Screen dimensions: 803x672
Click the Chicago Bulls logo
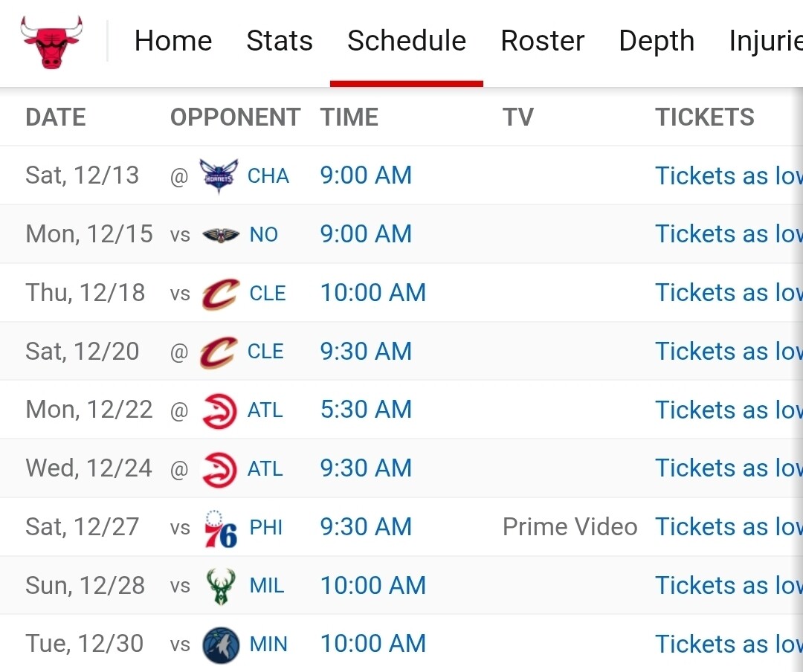tap(51, 42)
